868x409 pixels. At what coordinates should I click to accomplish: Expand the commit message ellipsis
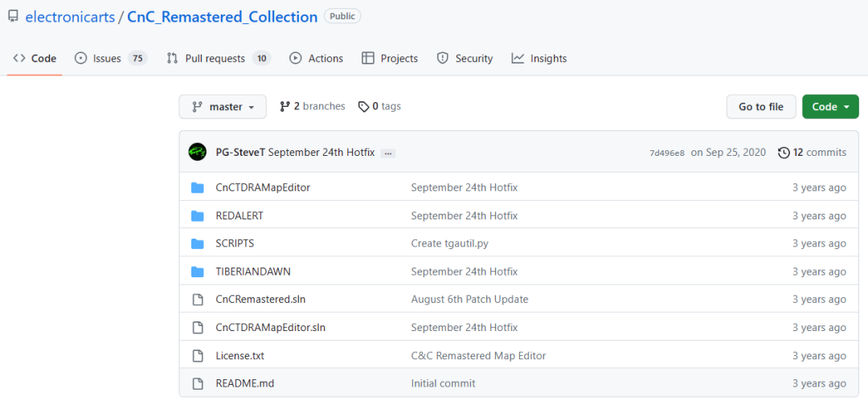point(388,153)
